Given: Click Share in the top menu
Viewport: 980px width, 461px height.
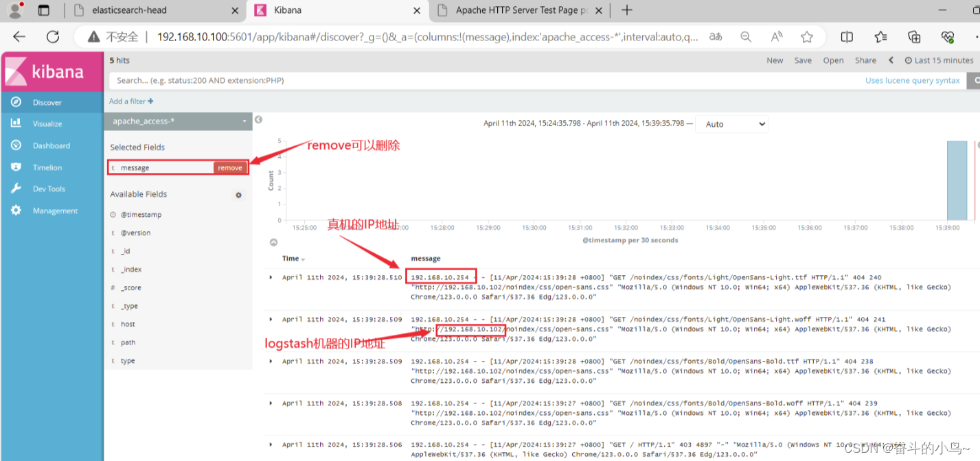Looking at the screenshot, I should [x=865, y=60].
